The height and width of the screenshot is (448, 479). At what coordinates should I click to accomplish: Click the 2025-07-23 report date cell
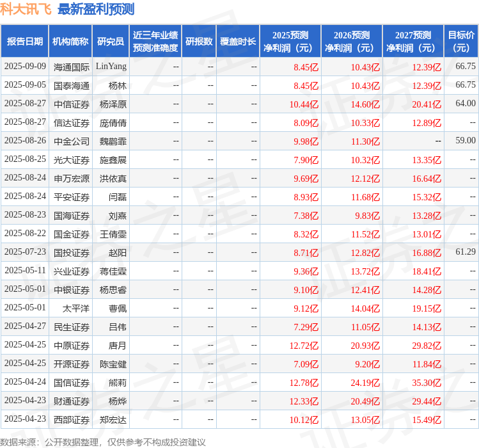pos(25,252)
